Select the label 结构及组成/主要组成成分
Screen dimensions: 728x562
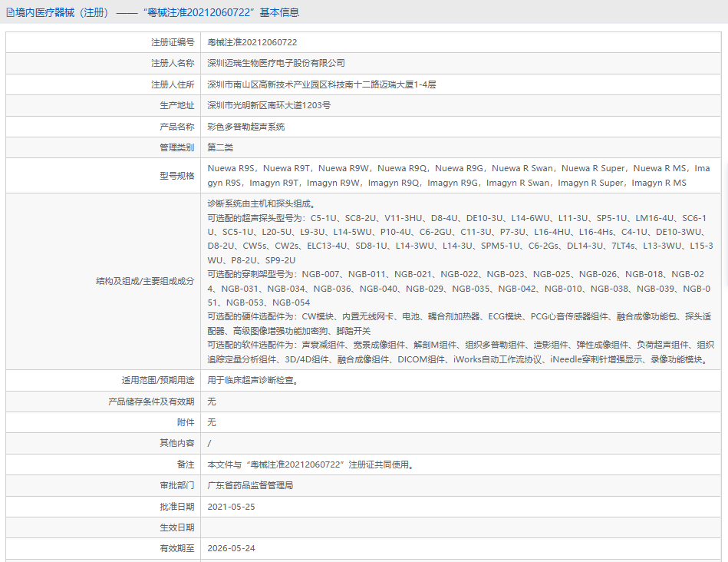(145, 281)
